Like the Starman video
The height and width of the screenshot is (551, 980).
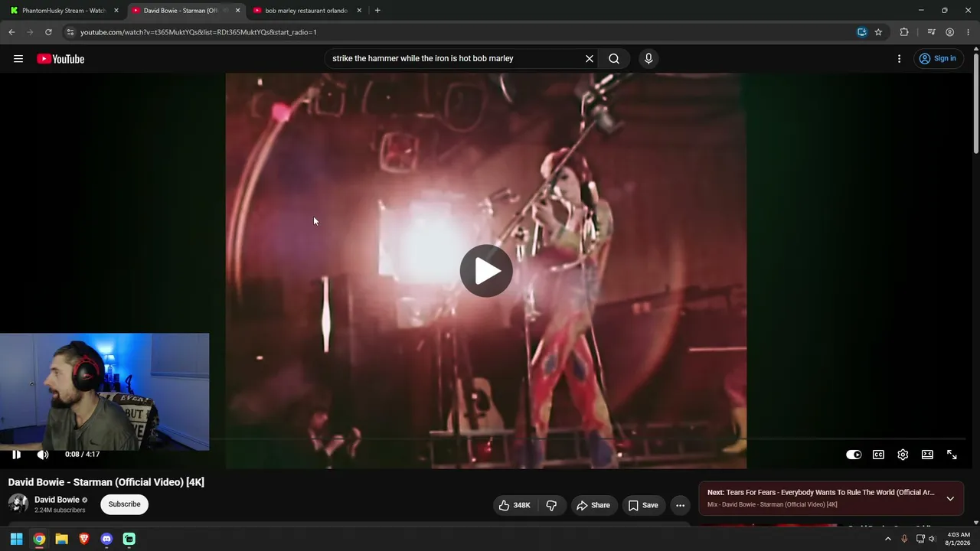(514, 505)
